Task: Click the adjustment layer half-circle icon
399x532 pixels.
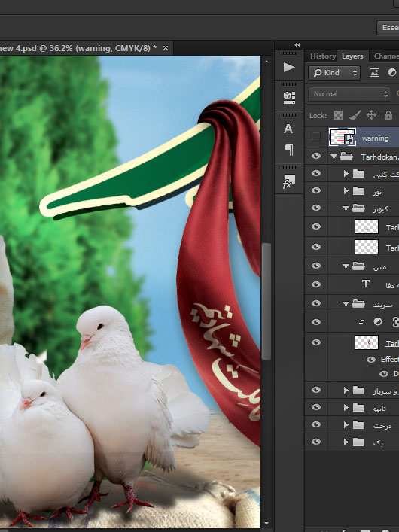Action: point(378,321)
